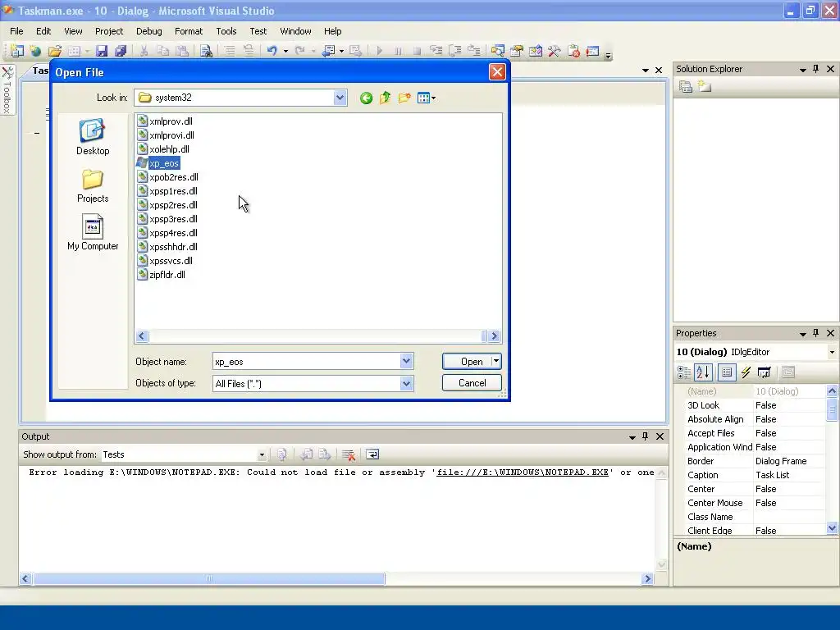
Task: Open the Edit menu
Action: [43, 31]
